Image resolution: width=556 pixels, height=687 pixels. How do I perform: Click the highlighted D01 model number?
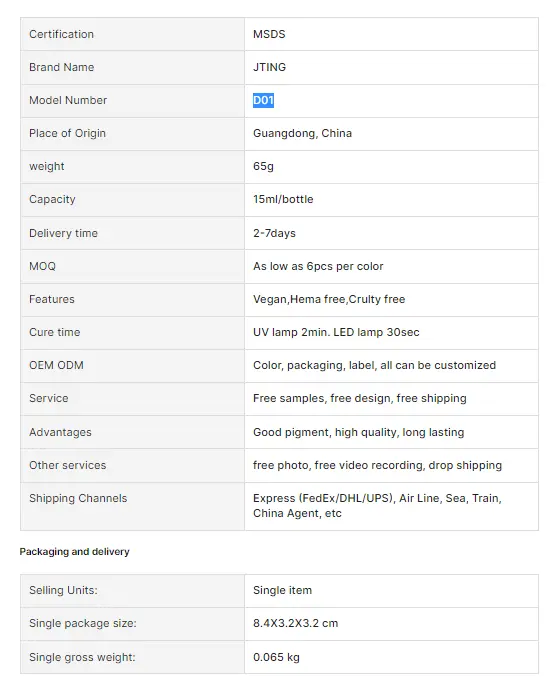tap(263, 100)
